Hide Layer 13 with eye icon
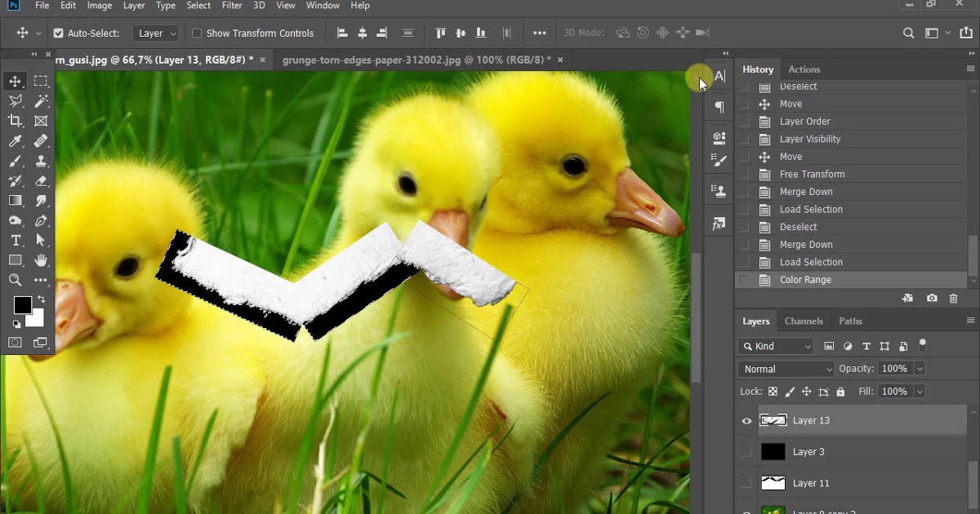 (746, 421)
